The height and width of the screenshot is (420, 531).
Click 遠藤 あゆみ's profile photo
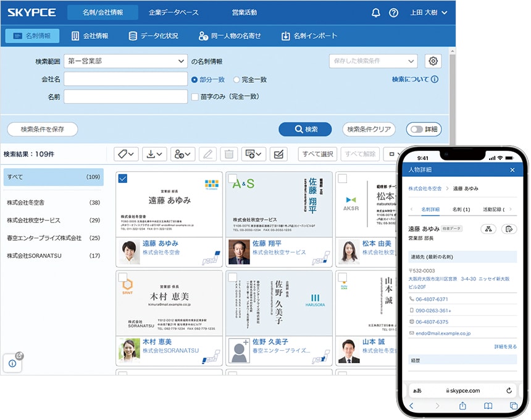pos(130,253)
